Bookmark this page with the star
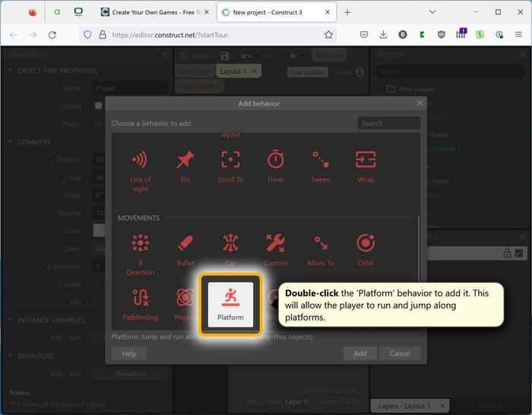The height and width of the screenshot is (415, 532). point(328,35)
